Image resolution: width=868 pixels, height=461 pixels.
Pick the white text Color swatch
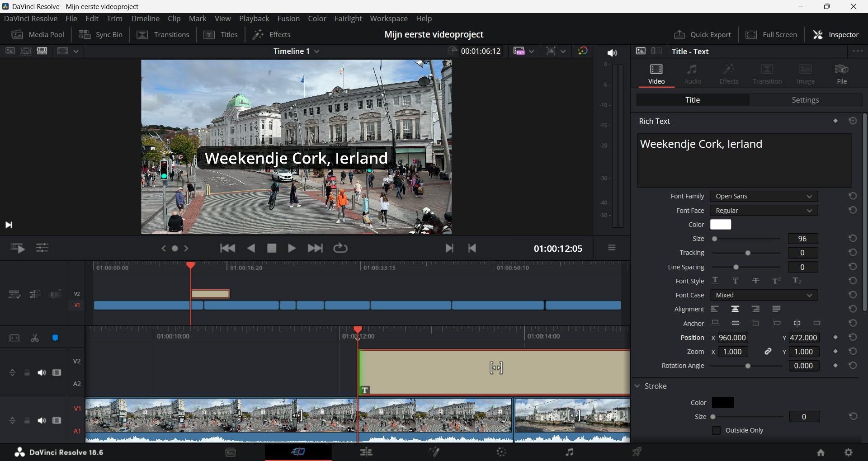[x=721, y=225]
